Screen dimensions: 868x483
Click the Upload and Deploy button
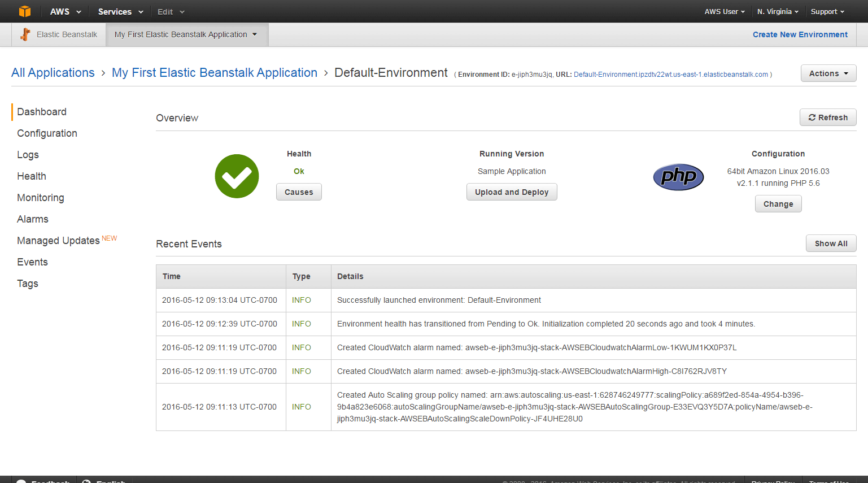point(512,192)
